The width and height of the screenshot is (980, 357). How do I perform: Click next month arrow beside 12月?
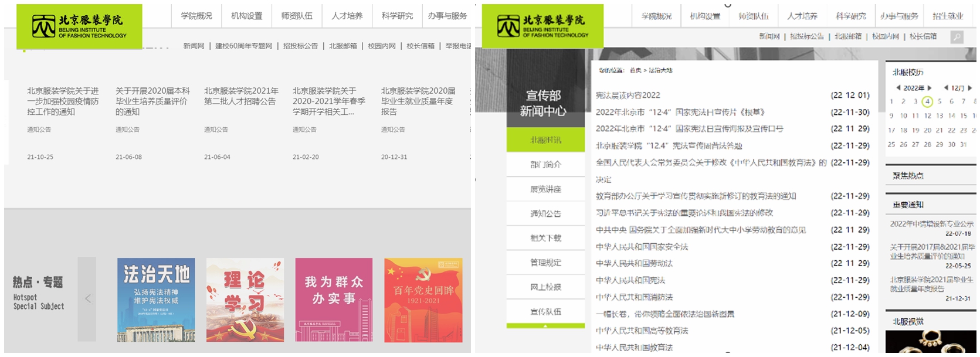click(x=970, y=88)
